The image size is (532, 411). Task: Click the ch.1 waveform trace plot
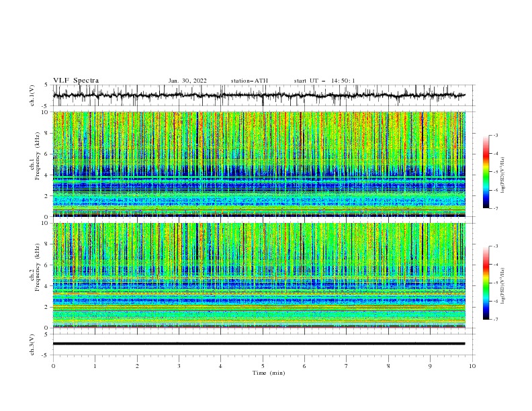tap(259, 95)
